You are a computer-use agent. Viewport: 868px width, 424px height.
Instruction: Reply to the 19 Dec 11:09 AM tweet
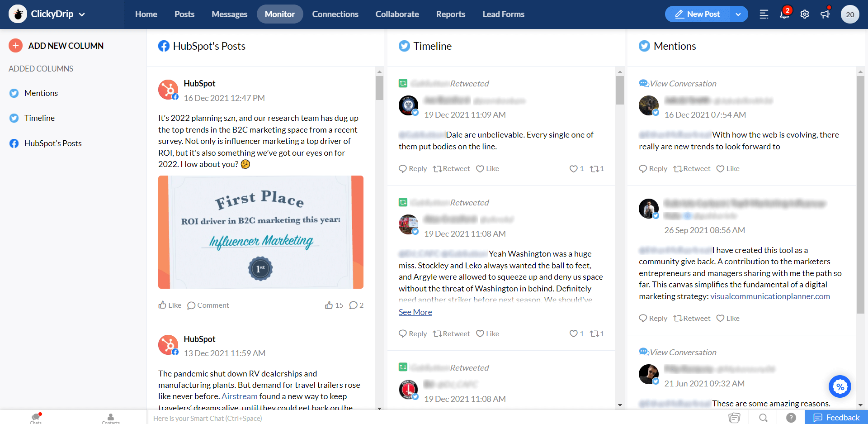[413, 168]
